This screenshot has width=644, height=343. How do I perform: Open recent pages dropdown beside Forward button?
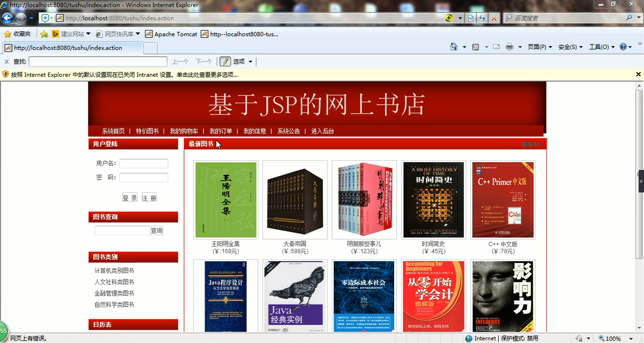pyautogui.click(x=31, y=18)
